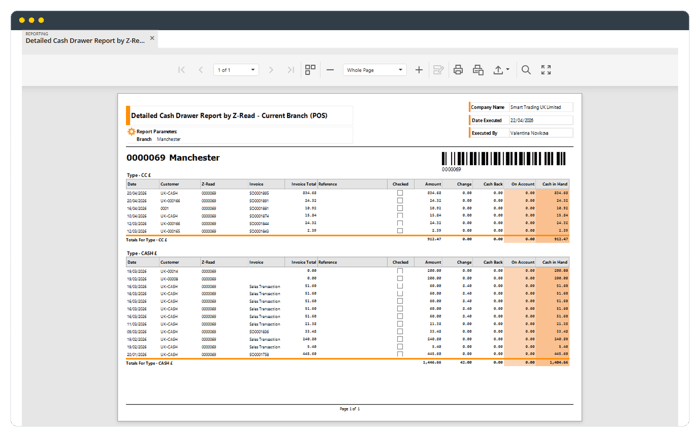Tick the Checked box in the 5.40 CASH row
The height and width of the screenshot is (437, 700).
(400, 347)
